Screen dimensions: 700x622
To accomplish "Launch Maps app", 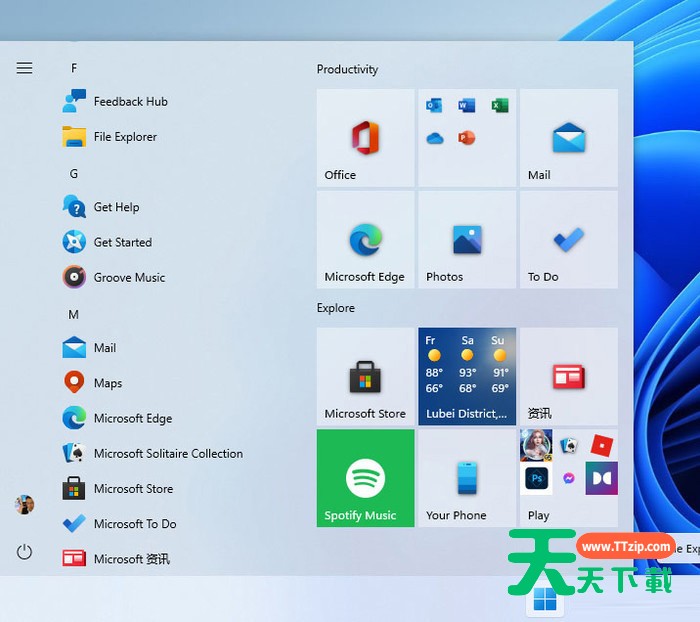I will click(x=92, y=383).
